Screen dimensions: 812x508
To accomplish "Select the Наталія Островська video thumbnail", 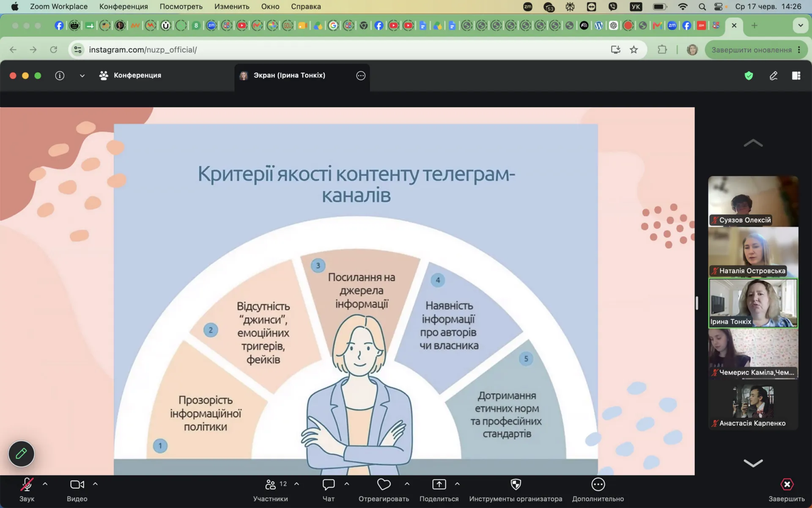I will point(753,252).
